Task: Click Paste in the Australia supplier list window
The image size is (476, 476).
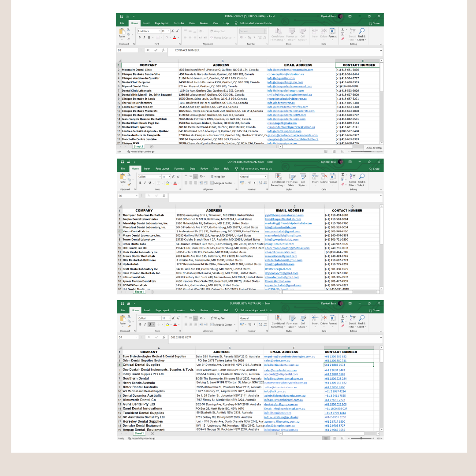Action: coord(123,320)
